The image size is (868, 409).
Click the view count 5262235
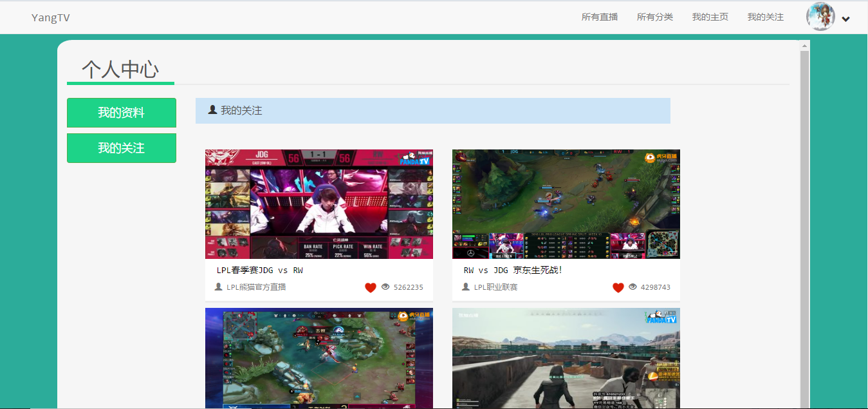409,287
